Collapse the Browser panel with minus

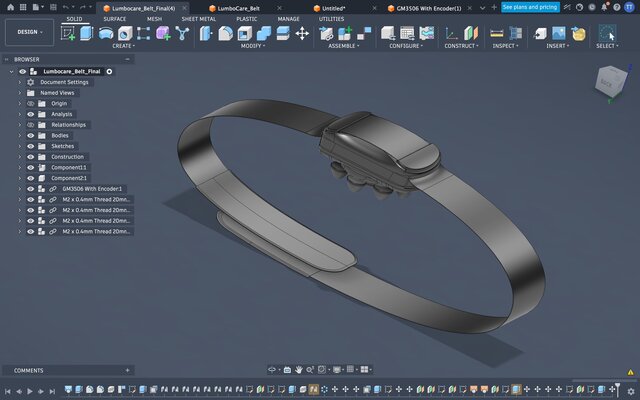tap(127, 59)
